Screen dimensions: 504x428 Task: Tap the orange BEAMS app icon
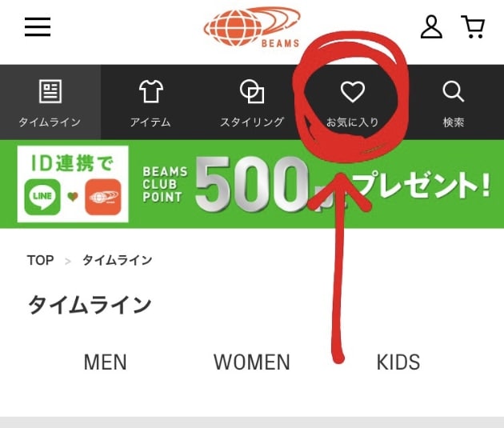click(103, 197)
